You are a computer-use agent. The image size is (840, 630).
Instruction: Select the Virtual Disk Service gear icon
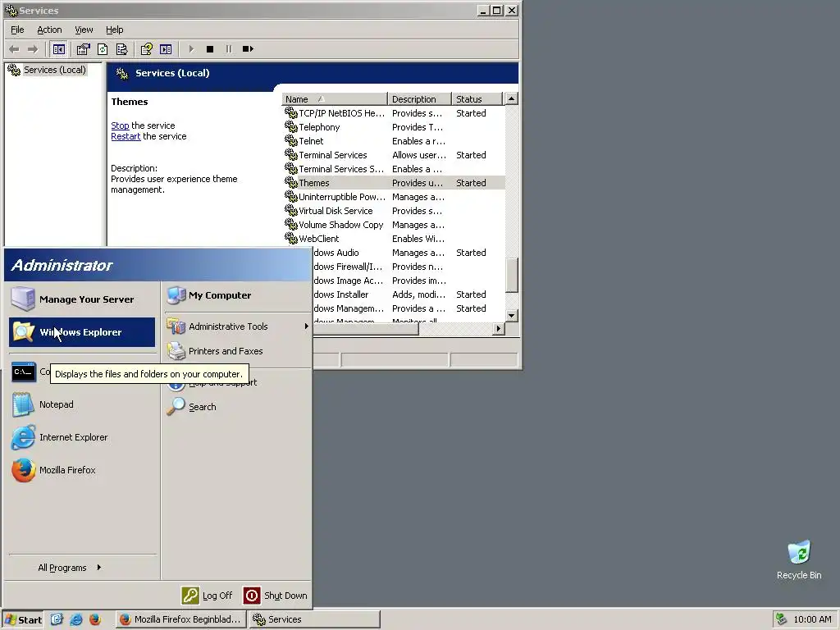click(x=291, y=211)
